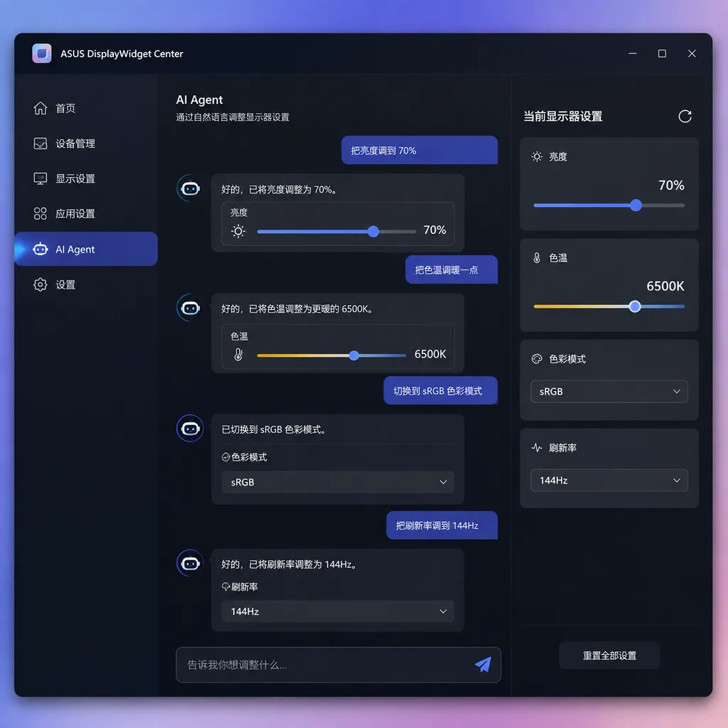Click the monitor display settings icon
The height and width of the screenshot is (728, 728).
pos(41,178)
